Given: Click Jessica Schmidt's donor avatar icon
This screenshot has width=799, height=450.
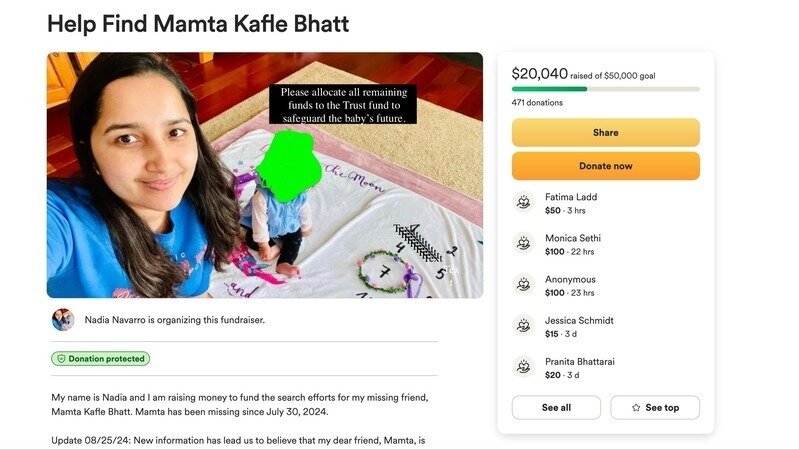Looking at the screenshot, I should [523, 325].
